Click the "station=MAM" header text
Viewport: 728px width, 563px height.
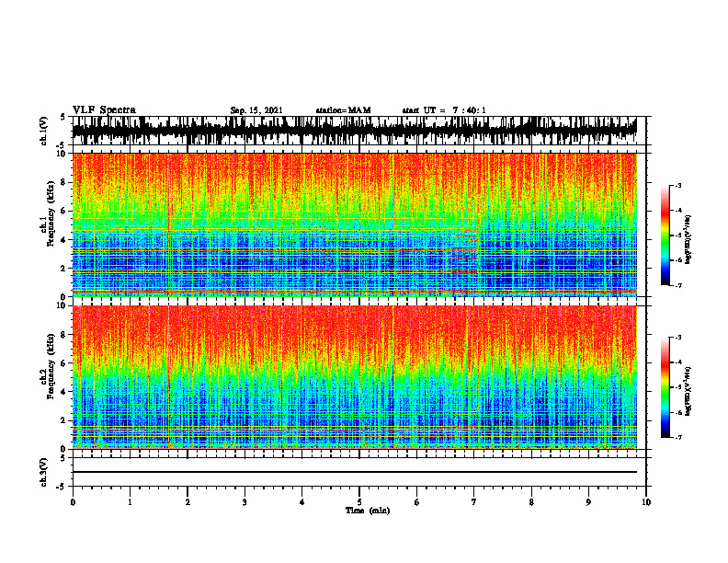[x=343, y=110]
